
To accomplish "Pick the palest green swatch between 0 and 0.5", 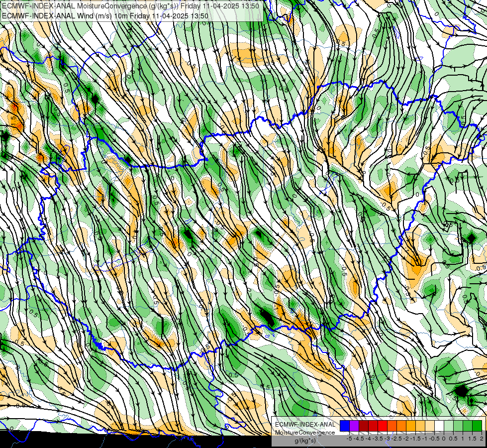I will coord(449,426).
